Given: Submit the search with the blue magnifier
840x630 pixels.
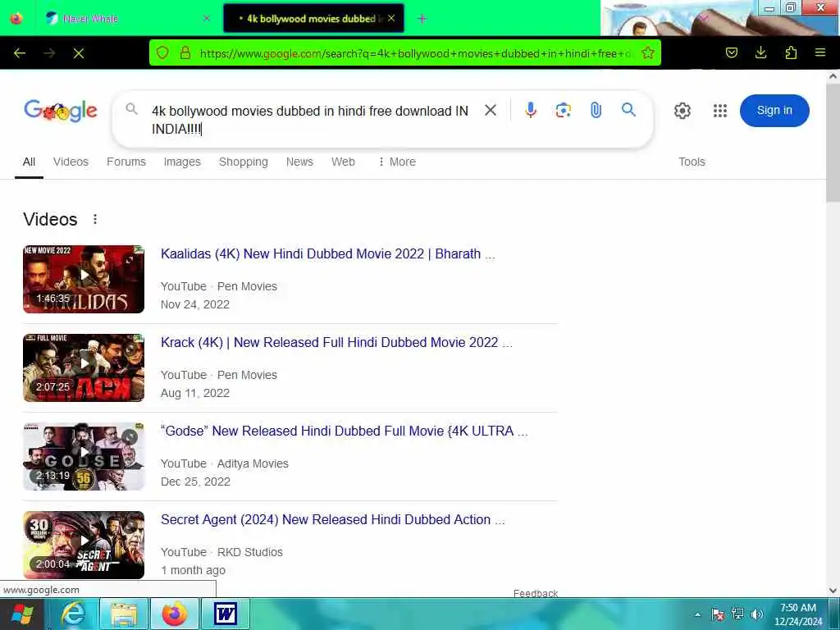Looking at the screenshot, I should click(629, 110).
